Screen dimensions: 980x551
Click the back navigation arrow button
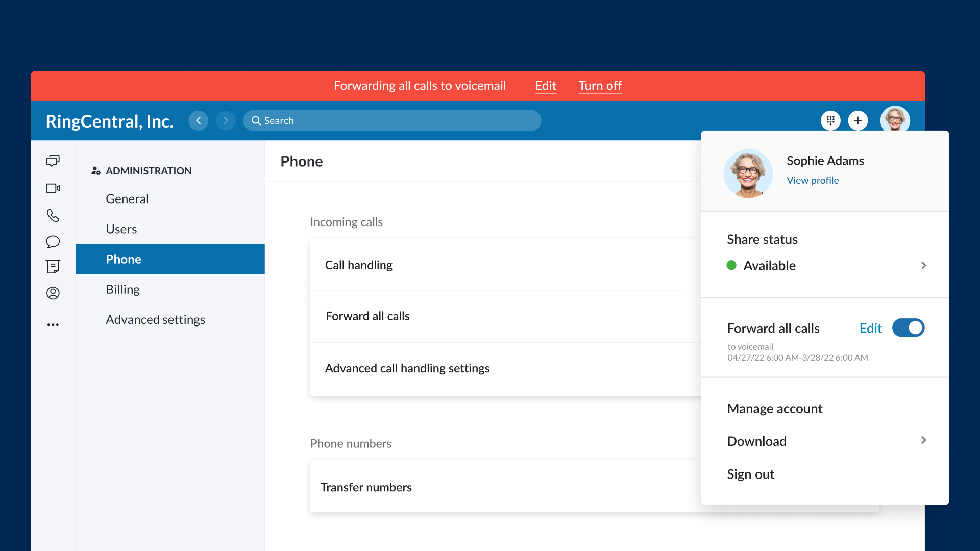(199, 120)
